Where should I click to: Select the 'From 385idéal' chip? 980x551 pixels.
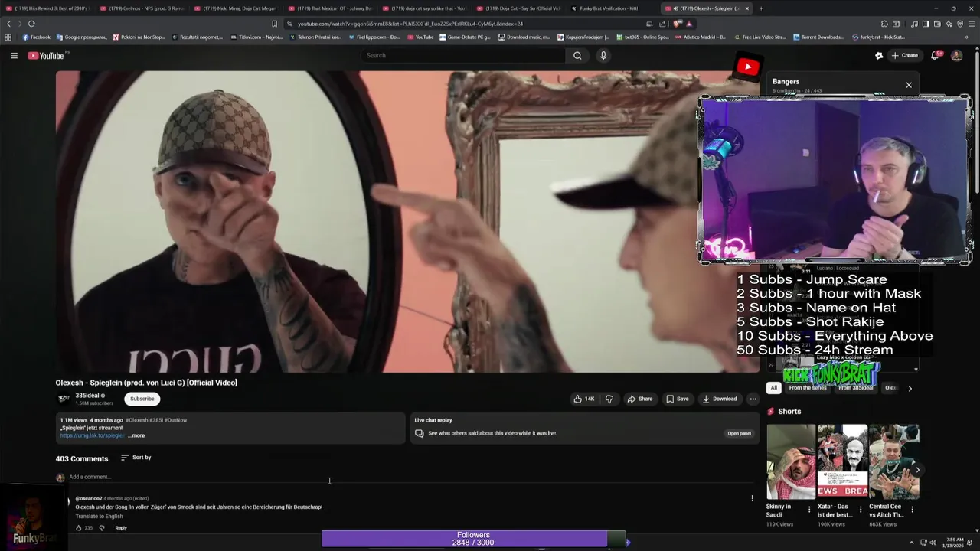(x=855, y=388)
